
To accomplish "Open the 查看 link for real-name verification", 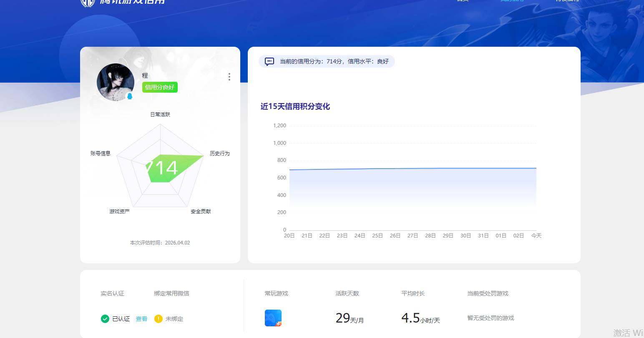I will click(x=141, y=319).
